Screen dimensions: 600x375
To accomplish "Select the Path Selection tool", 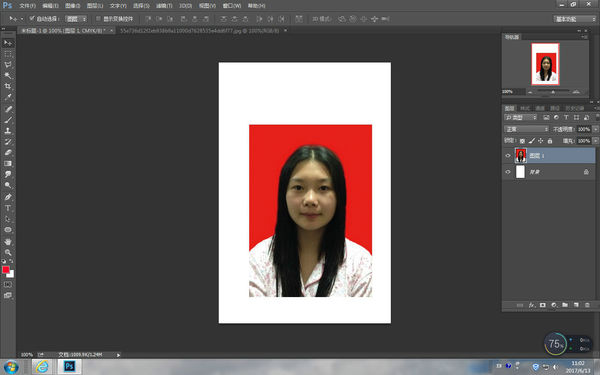I will 8,219.
